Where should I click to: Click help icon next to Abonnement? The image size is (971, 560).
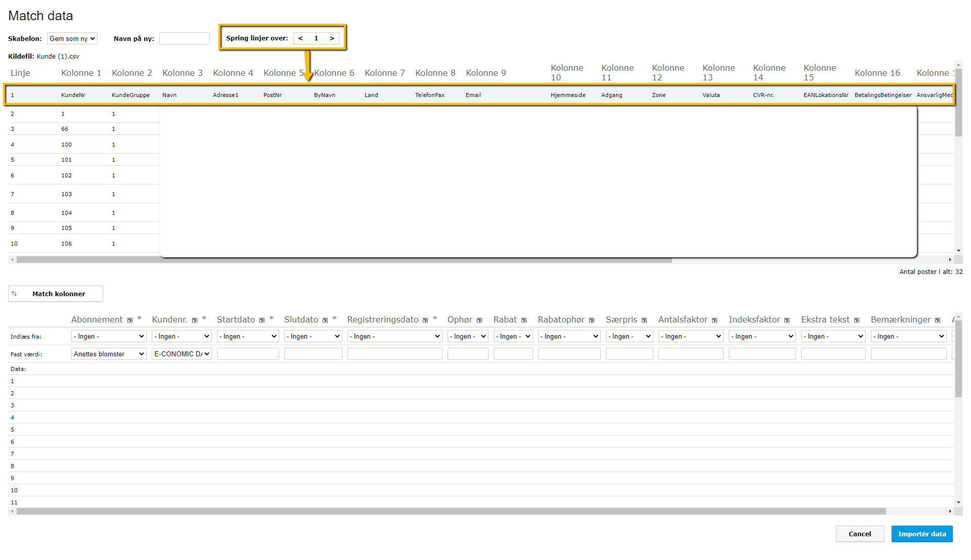coord(130,320)
